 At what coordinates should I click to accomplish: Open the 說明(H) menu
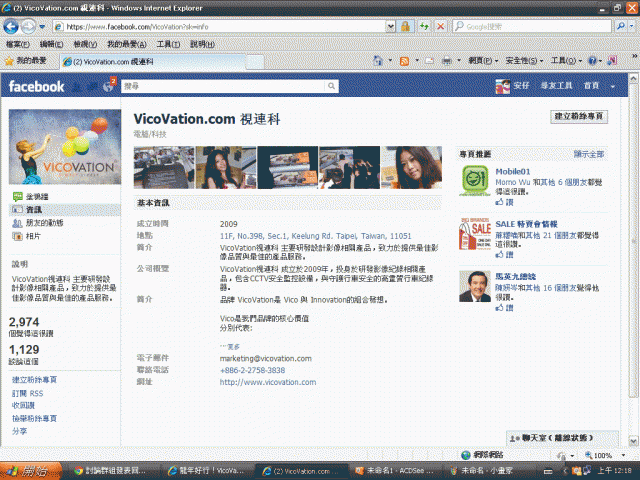coord(202,44)
